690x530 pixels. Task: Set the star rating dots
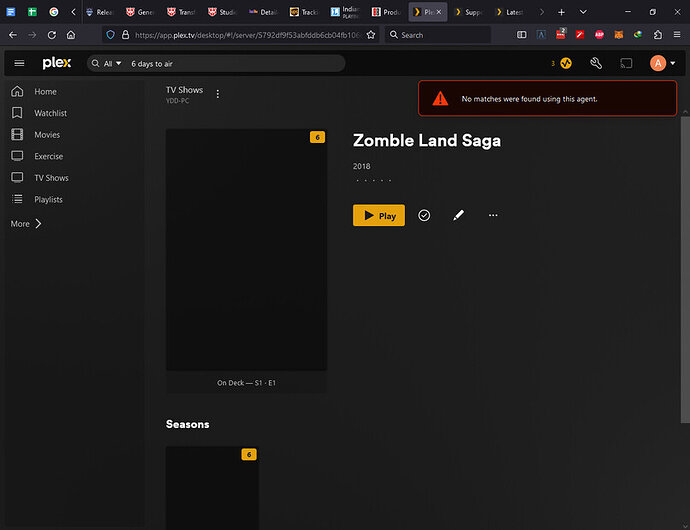click(373, 180)
